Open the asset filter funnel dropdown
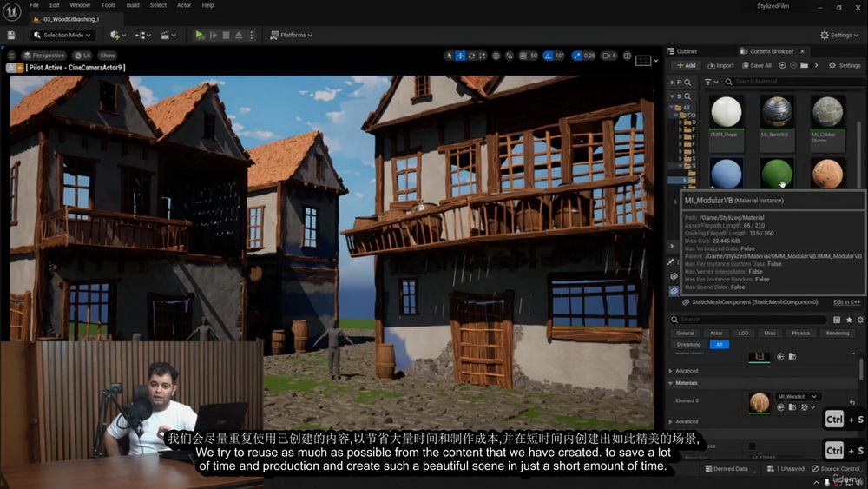 click(711, 82)
